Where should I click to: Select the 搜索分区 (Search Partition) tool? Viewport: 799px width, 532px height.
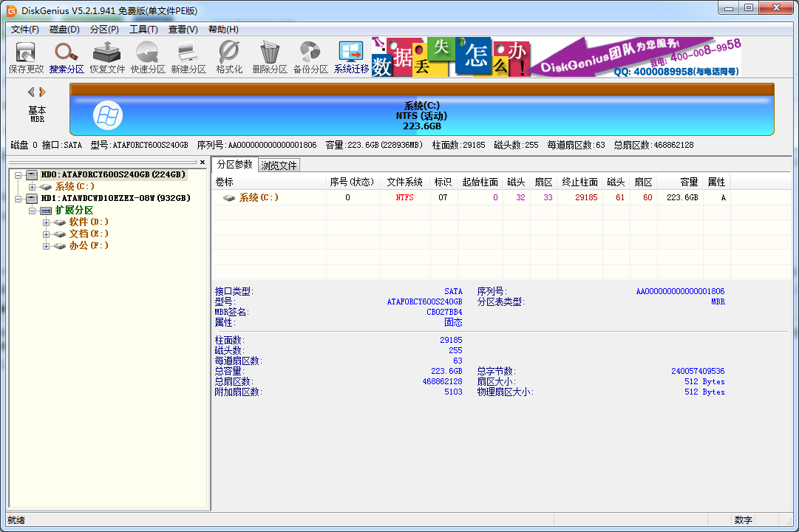pos(67,57)
